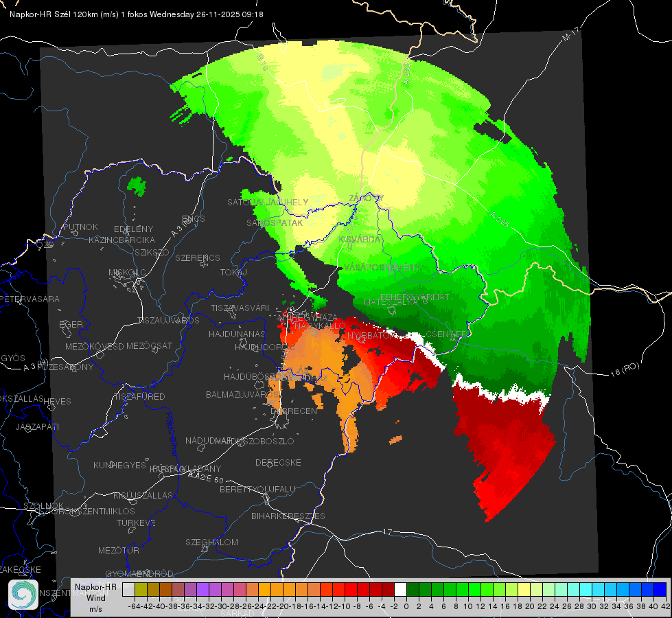Click the SÁTORALJAÚJHELY label
672x618 pixels.
[268, 202]
